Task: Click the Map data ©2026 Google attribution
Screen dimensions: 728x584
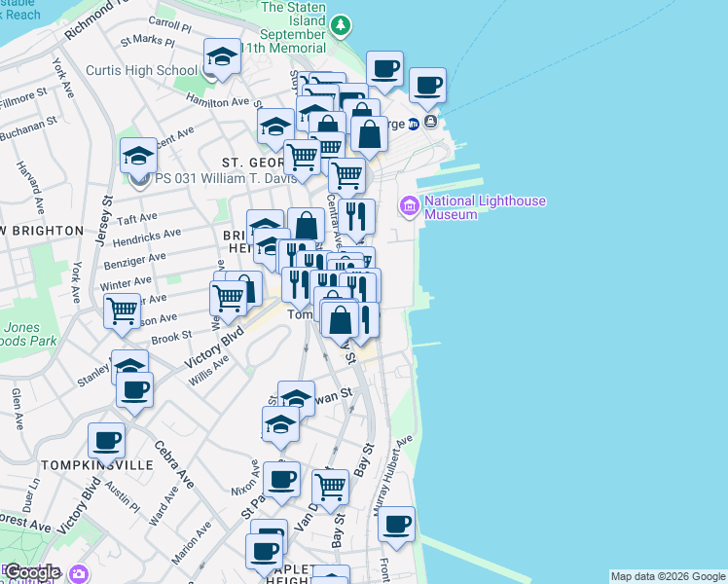Action: tap(668, 576)
